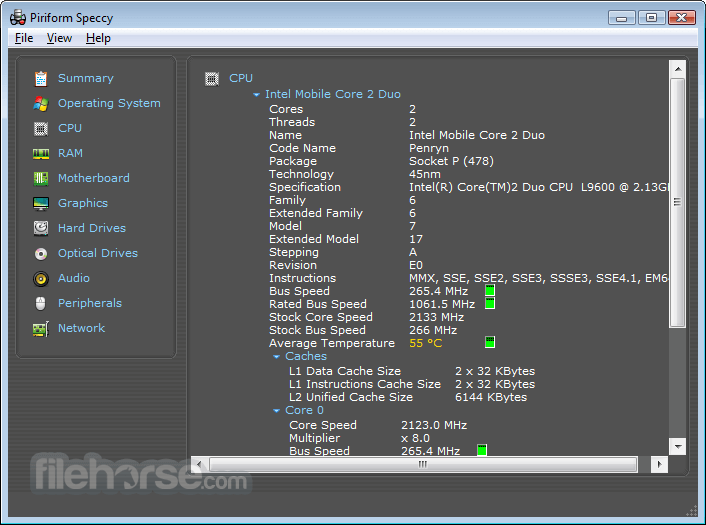View the Graphics section
The image size is (706, 525).
83,204
